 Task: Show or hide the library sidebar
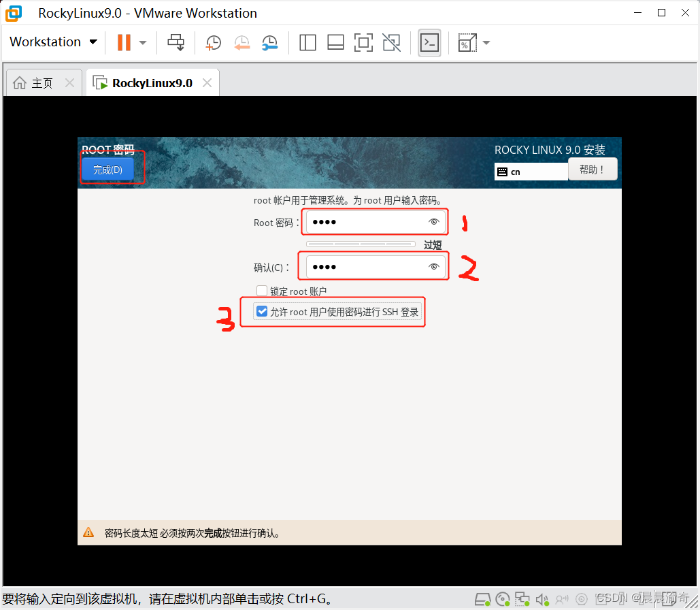pyautogui.click(x=307, y=43)
